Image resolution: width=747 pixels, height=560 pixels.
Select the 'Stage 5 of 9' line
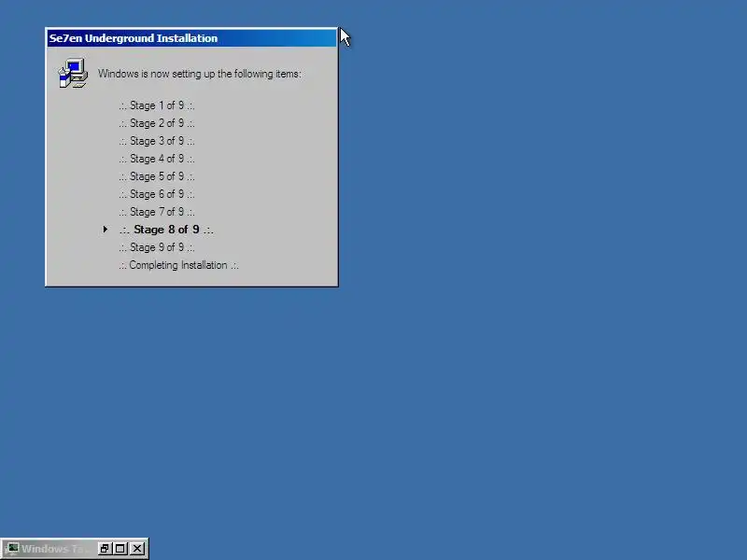[x=157, y=176]
